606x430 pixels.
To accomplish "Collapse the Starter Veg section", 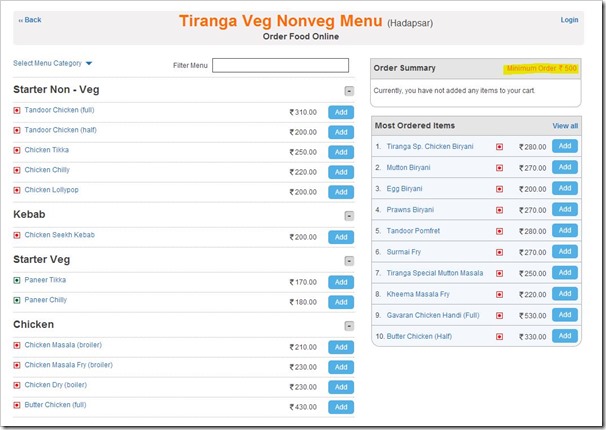I will click(348, 260).
